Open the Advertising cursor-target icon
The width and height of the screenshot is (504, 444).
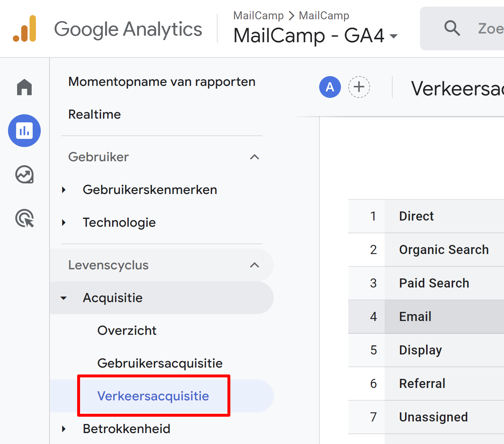(24, 218)
